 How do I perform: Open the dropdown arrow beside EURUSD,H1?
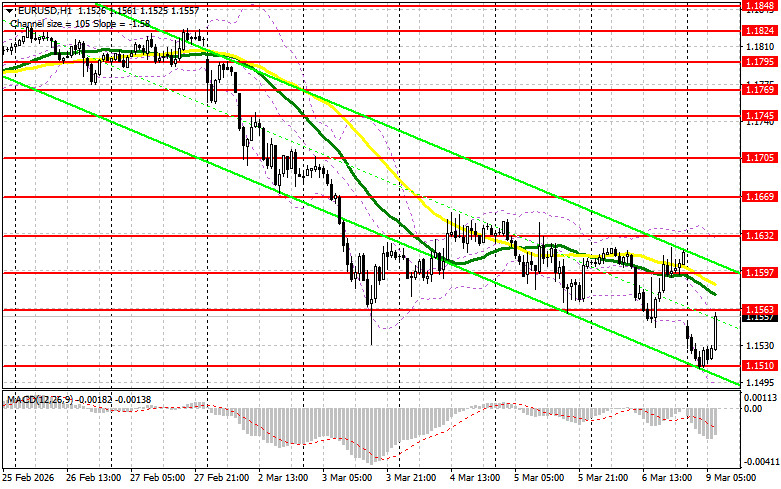pyautogui.click(x=7, y=8)
